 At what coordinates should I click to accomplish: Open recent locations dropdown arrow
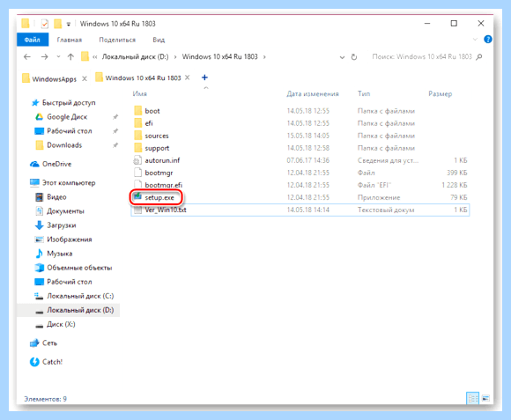click(x=58, y=57)
